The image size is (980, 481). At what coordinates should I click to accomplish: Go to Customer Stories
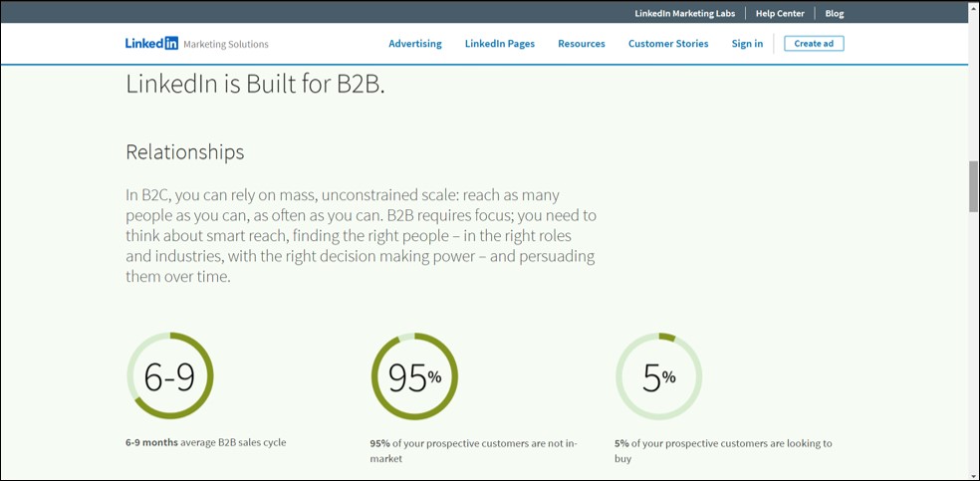coord(668,44)
